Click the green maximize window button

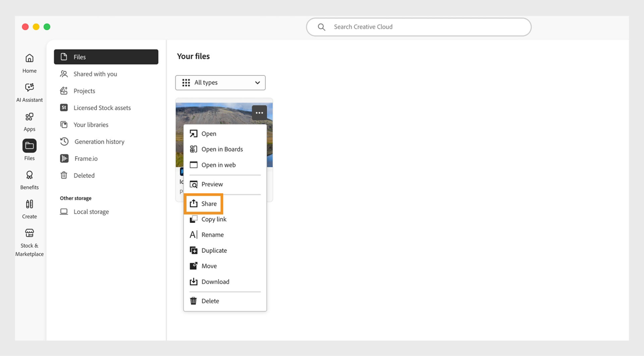pyautogui.click(x=47, y=27)
